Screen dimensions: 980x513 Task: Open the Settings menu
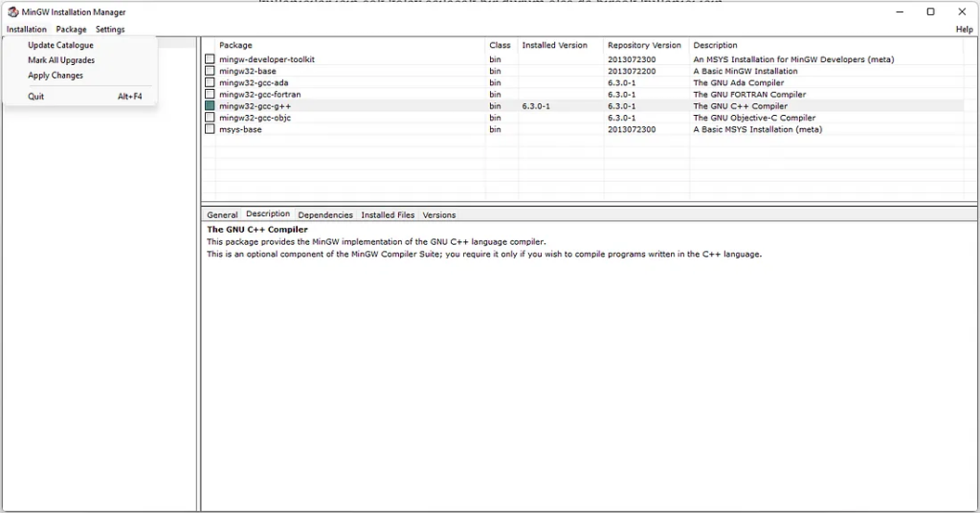[x=110, y=30]
